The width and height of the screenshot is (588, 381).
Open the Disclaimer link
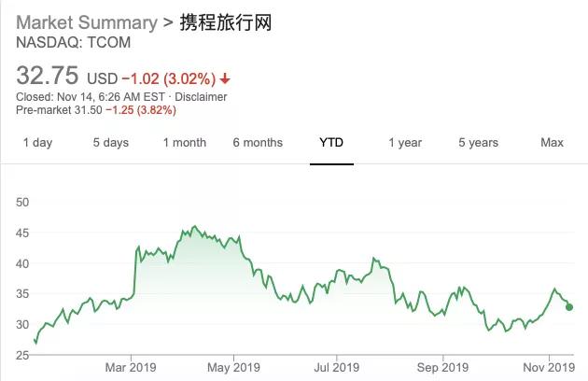[201, 97]
